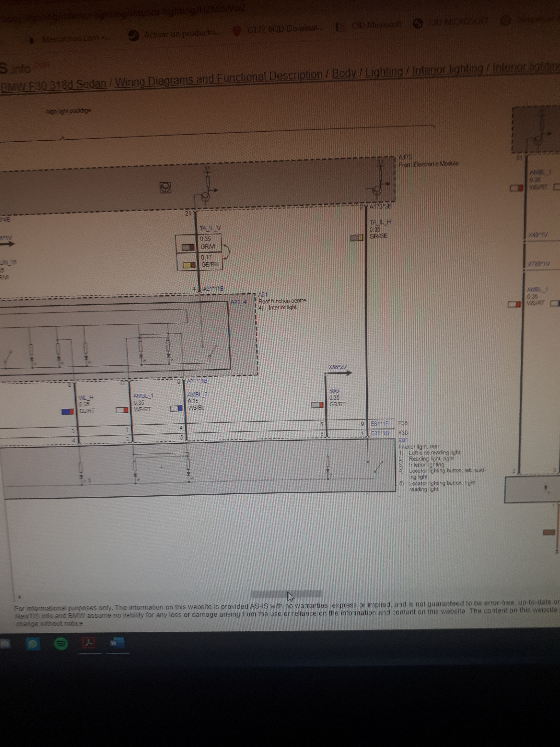Click the ground symbol icon in the Front Electronic Module
This screenshot has height=747, width=560.
tap(165, 187)
